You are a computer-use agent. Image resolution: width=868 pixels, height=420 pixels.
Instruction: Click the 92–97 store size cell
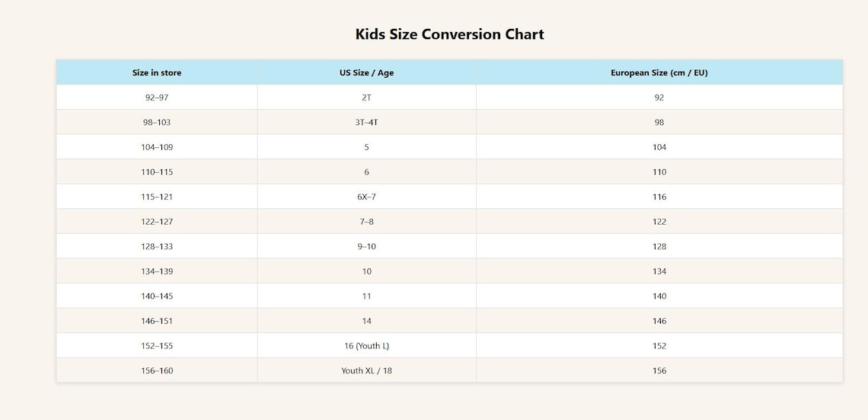[x=157, y=98]
